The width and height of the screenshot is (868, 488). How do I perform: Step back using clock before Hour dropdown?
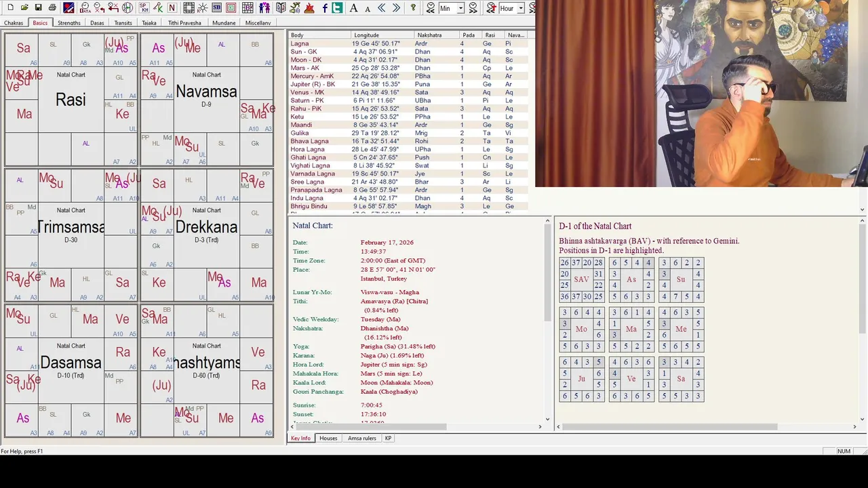491,7
